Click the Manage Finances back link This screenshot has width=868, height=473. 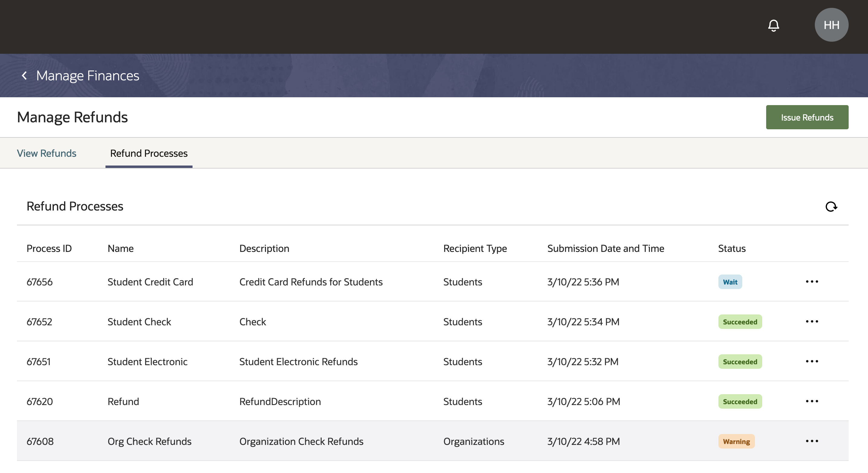88,76
